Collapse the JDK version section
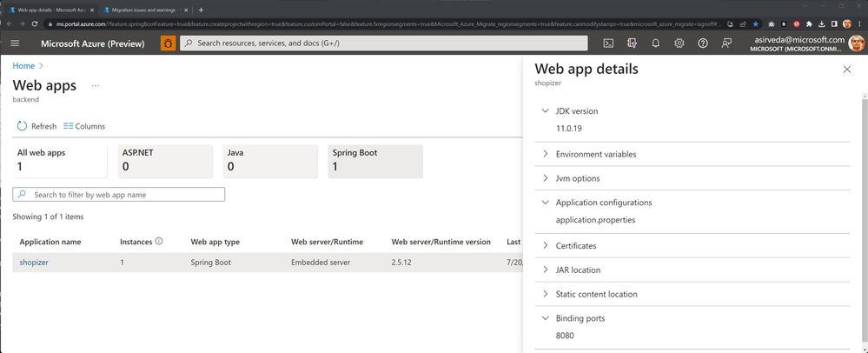Viewport: 868px width, 353px height. [546, 110]
